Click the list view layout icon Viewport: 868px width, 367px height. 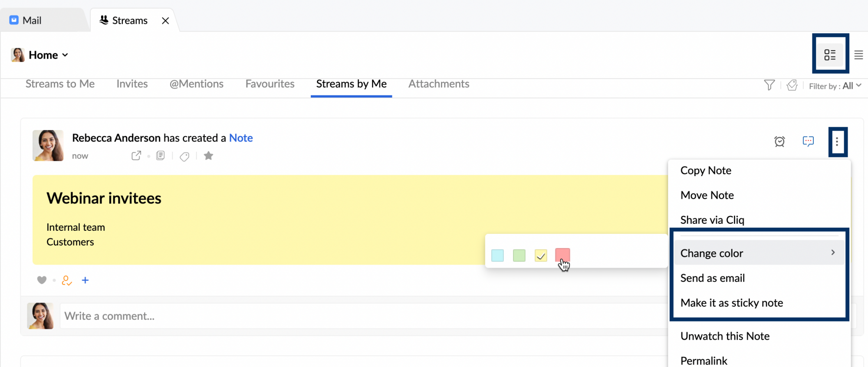(830, 55)
